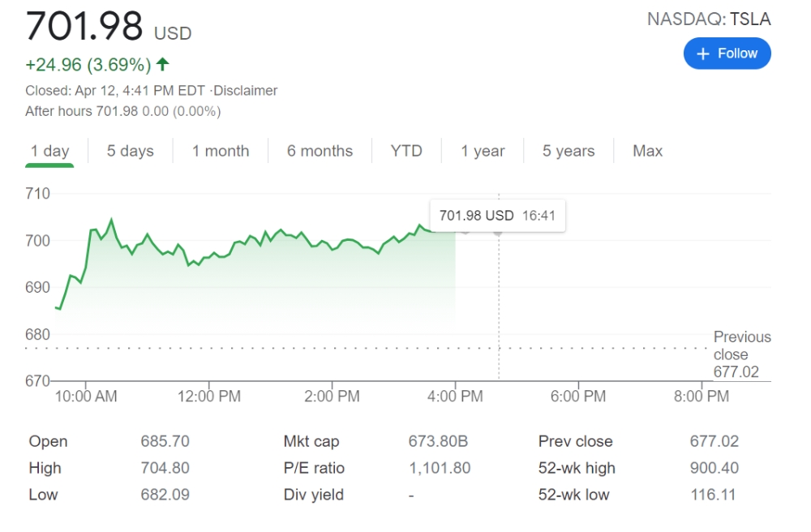Click the Previous close 677.02 label
Screen dimensions: 811x532
741,354
